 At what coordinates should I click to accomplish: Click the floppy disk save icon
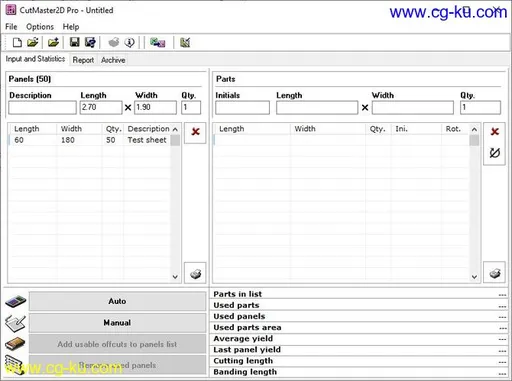(74, 42)
